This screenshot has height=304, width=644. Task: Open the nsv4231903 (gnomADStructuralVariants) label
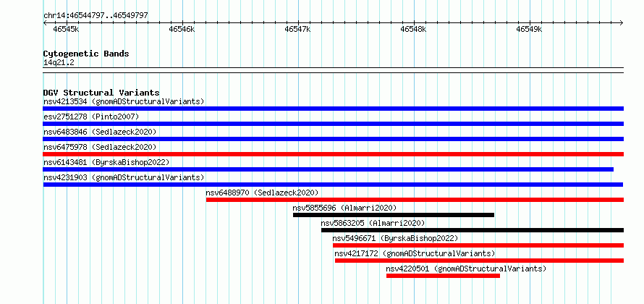124,177
